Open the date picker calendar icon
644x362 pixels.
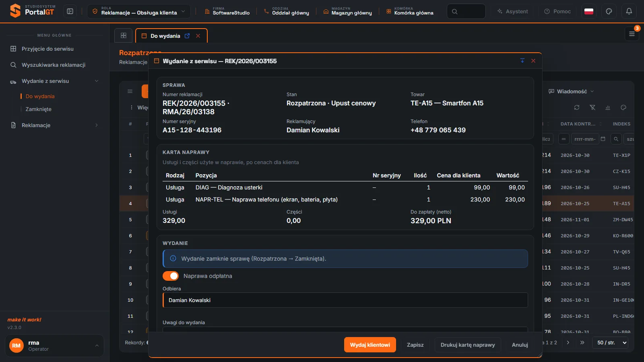pyautogui.click(x=603, y=139)
